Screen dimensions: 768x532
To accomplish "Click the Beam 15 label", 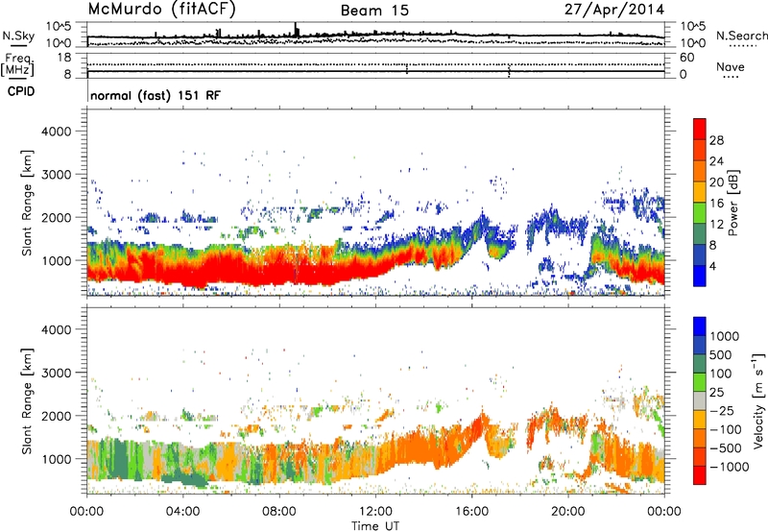I will (374, 11).
